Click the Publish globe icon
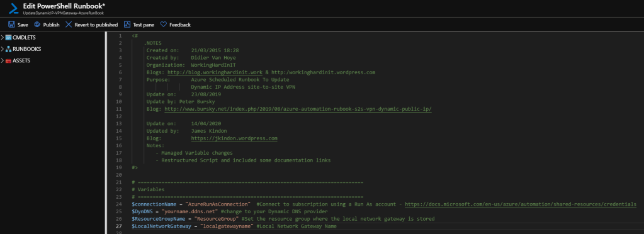 pyautogui.click(x=37, y=25)
